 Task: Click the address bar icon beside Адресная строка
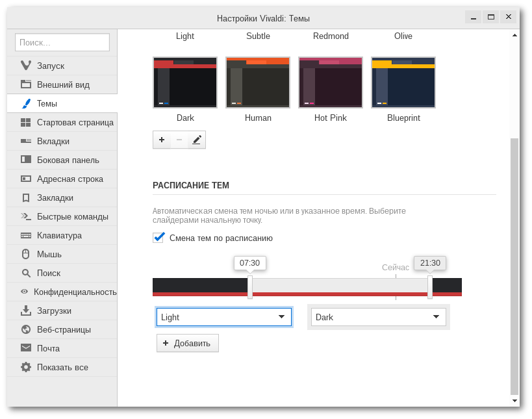[x=26, y=179]
